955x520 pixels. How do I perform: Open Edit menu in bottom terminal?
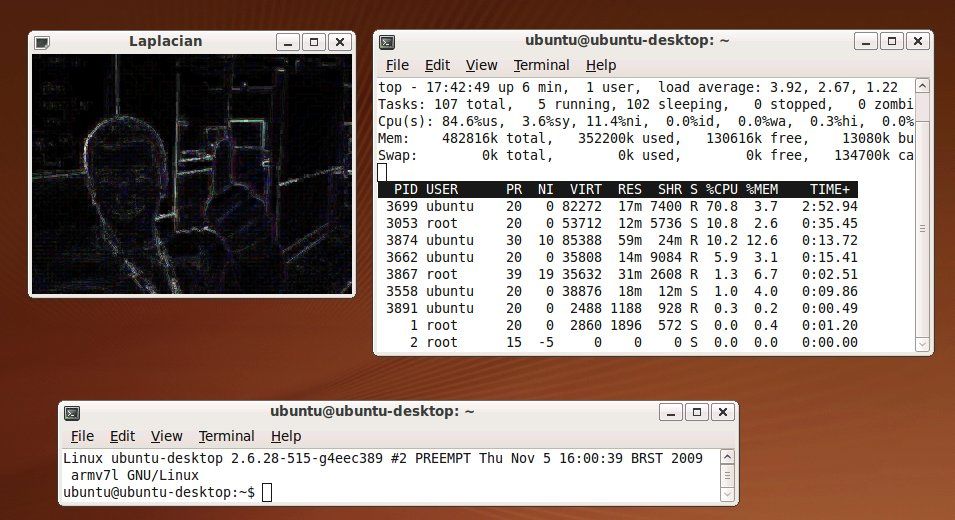122,437
